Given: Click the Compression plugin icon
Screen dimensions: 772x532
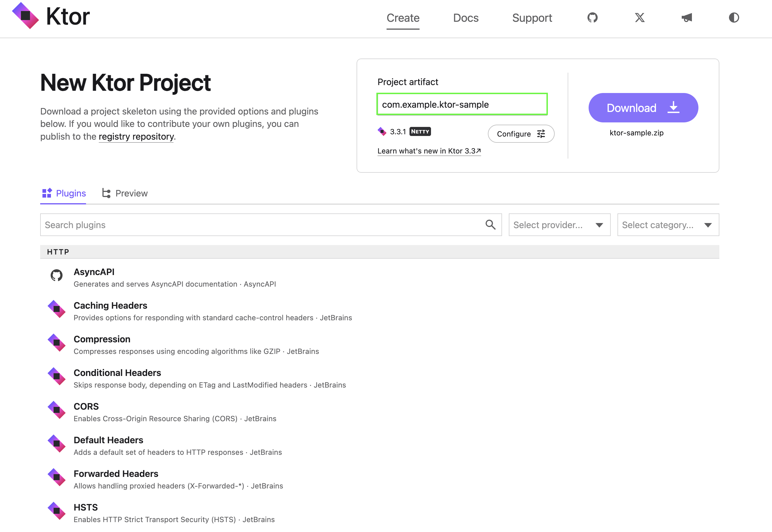Looking at the screenshot, I should tap(56, 343).
